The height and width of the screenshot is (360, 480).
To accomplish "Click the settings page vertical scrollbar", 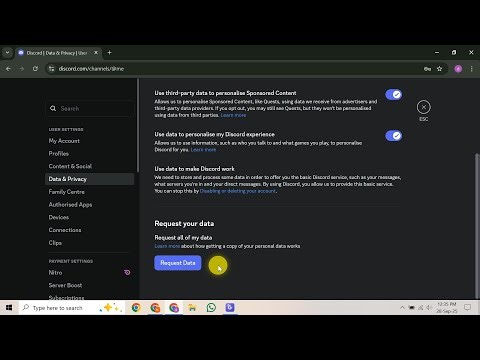I will tap(477, 225).
